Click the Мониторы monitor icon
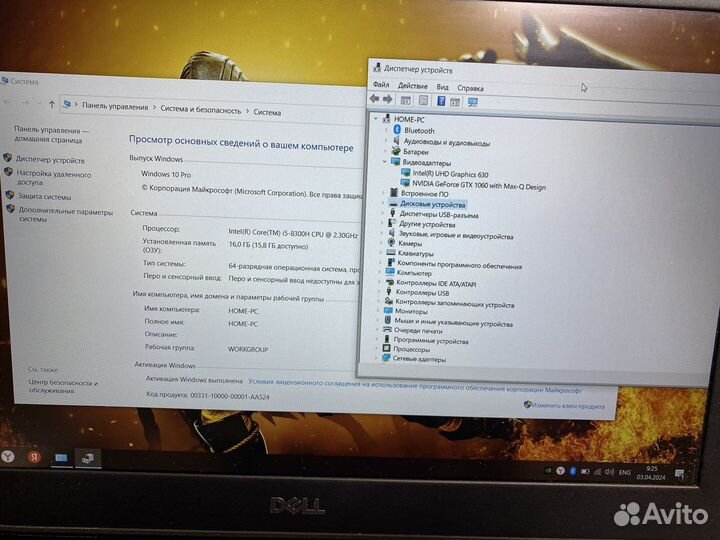The height and width of the screenshot is (540, 720). (388, 310)
